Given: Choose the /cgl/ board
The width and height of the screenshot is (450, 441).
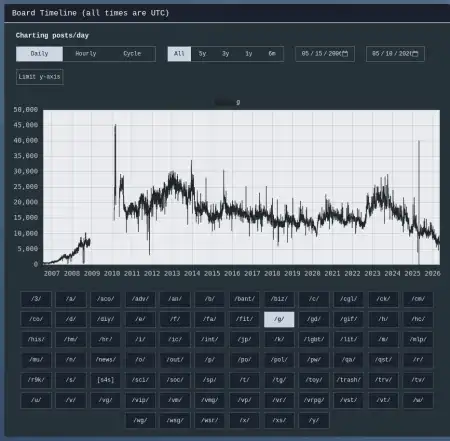Looking at the screenshot, I should pos(349,299).
